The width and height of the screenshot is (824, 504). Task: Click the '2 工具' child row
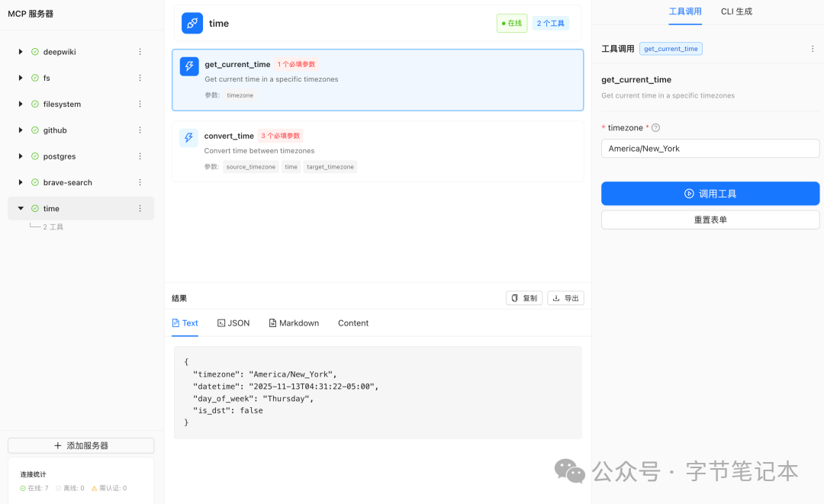pos(53,226)
